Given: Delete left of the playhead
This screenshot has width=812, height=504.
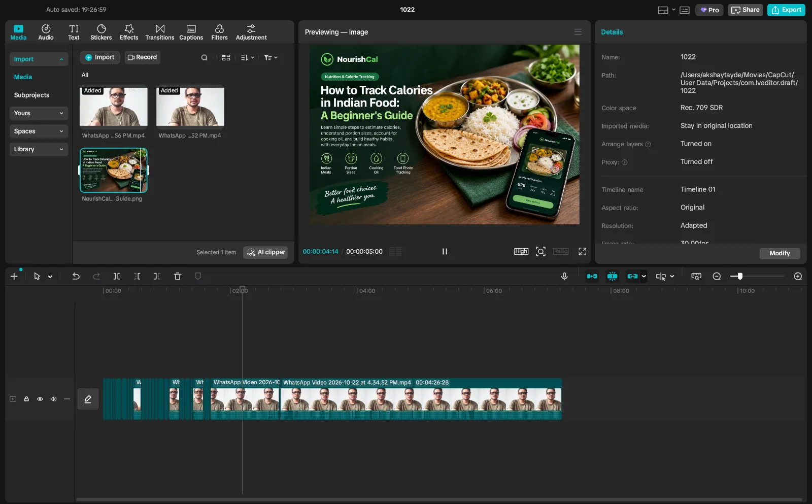Looking at the screenshot, I should tap(137, 276).
